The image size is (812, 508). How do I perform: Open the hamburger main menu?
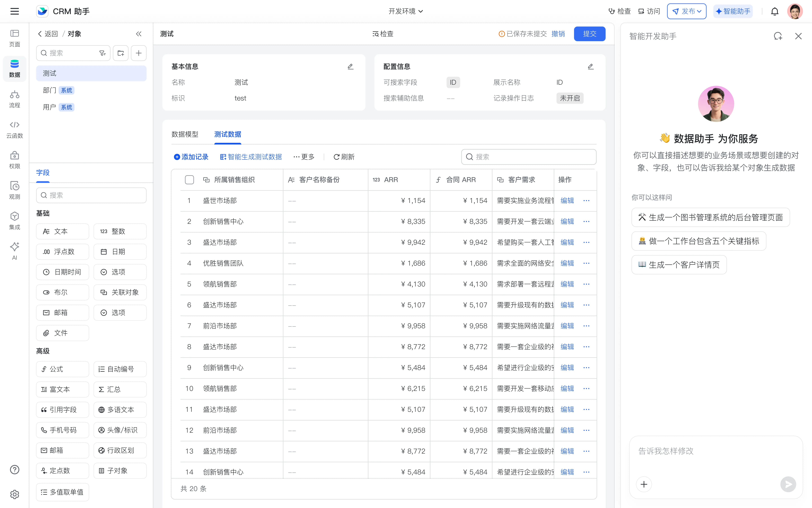(14, 11)
